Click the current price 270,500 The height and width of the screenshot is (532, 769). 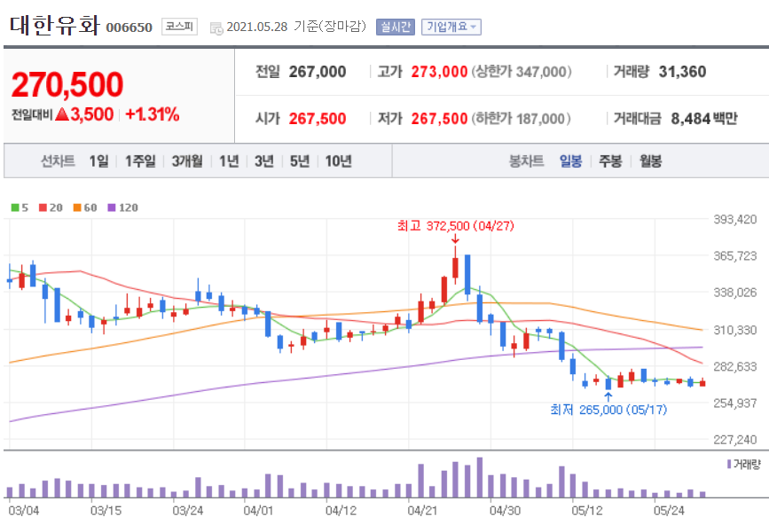pos(67,84)
